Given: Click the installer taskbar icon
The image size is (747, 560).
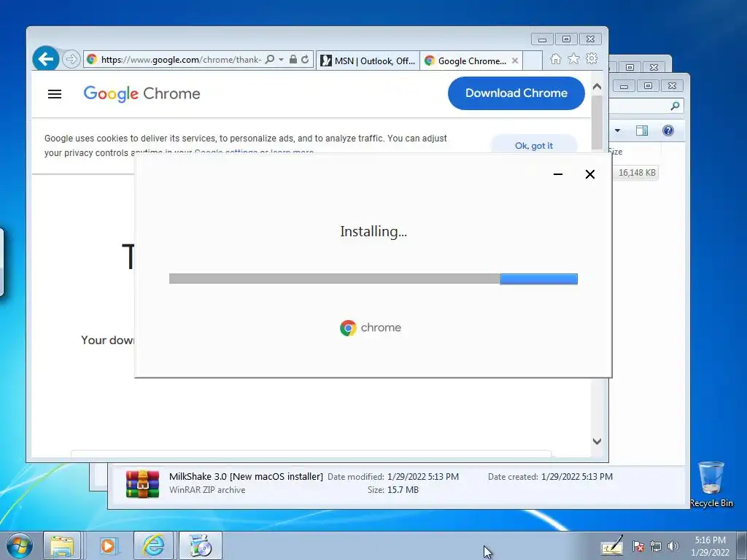Looking at the screenshot, I should 201,545.
